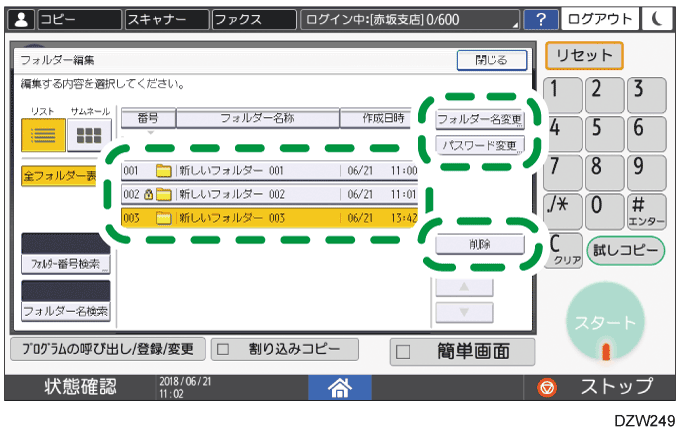This screenshot has height=431, width=679.
Task: Open フォルダー番号検索 search
Action: [66, 264]
